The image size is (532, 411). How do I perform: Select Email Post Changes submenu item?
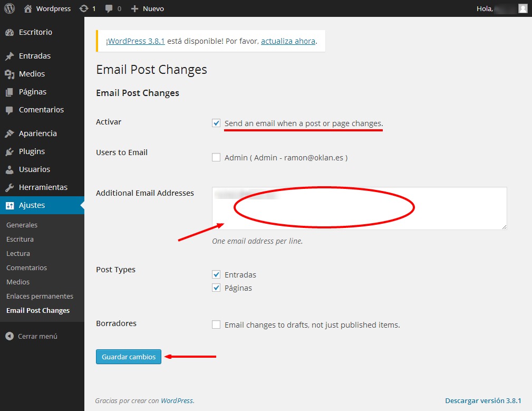[38, 311]
